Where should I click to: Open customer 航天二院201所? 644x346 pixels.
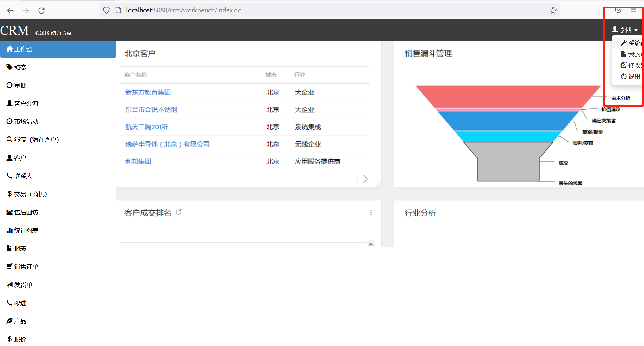tap(146, 127)
